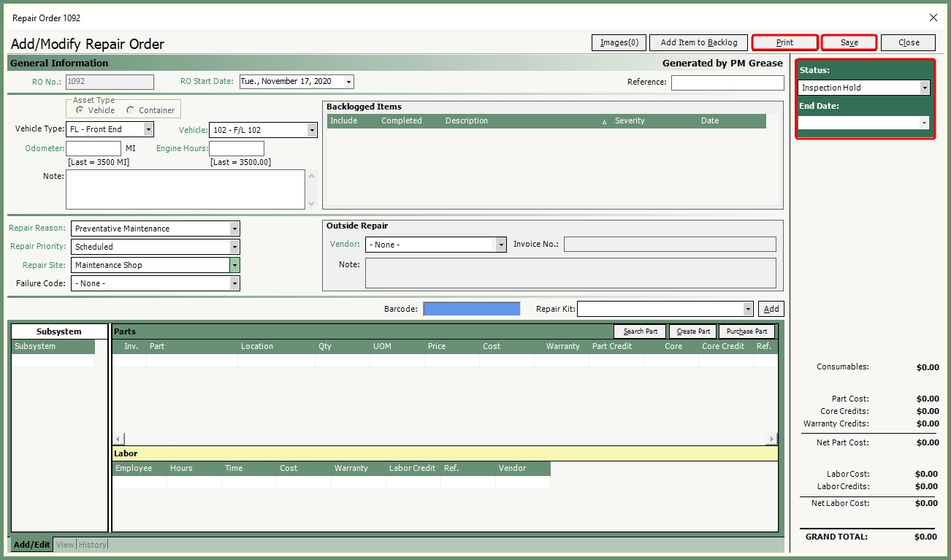
Task: Click the Save button
Action: pos(849,42)
